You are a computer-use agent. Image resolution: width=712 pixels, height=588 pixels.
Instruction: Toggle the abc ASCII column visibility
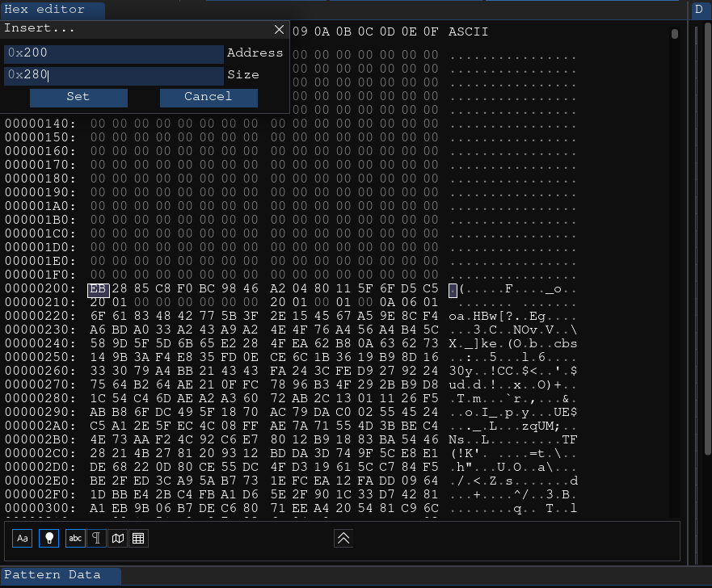pos(74,538)
